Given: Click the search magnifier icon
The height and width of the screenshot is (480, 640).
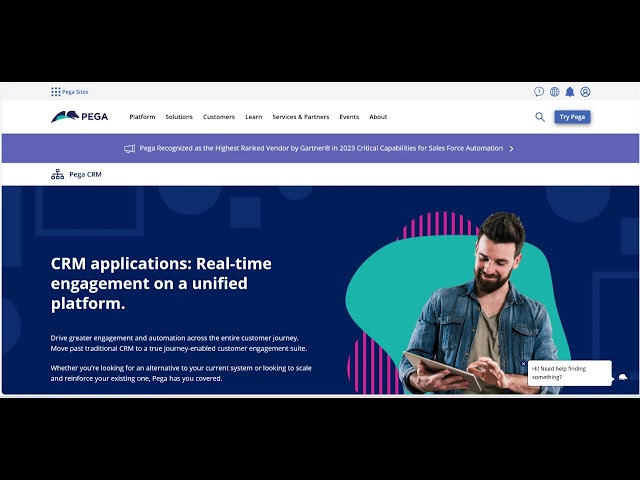Looking at the screenshot, I should (540, 117).
